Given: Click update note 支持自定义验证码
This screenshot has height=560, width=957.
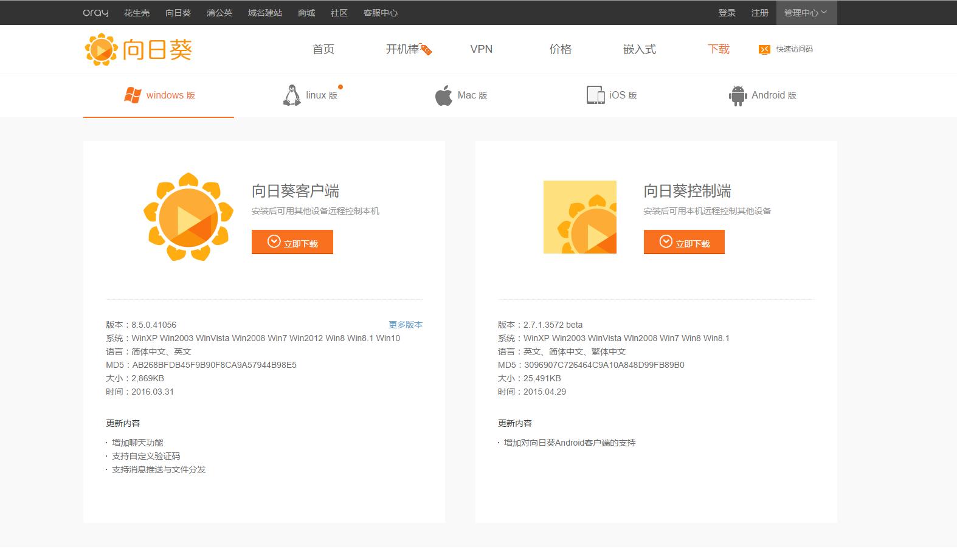Looking at the screenshot, I should (146, 456).
